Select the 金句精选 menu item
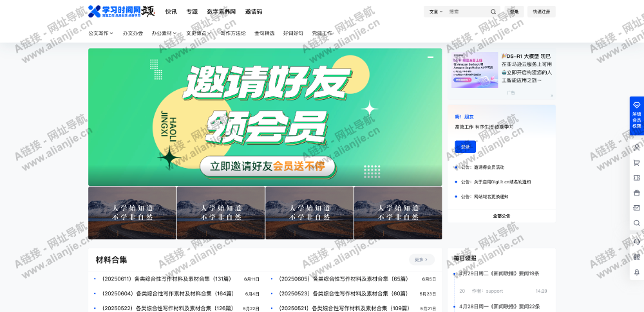 (x=265, y=33)
